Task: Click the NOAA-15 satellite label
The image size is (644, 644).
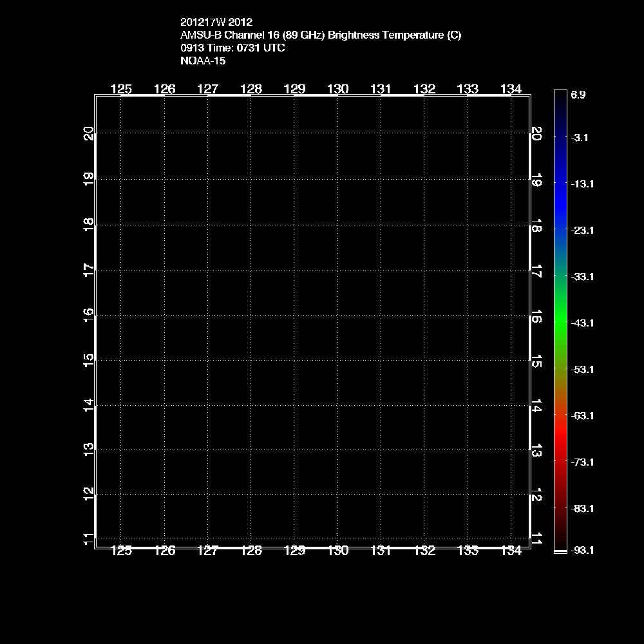Action: [x=203, y=61]
